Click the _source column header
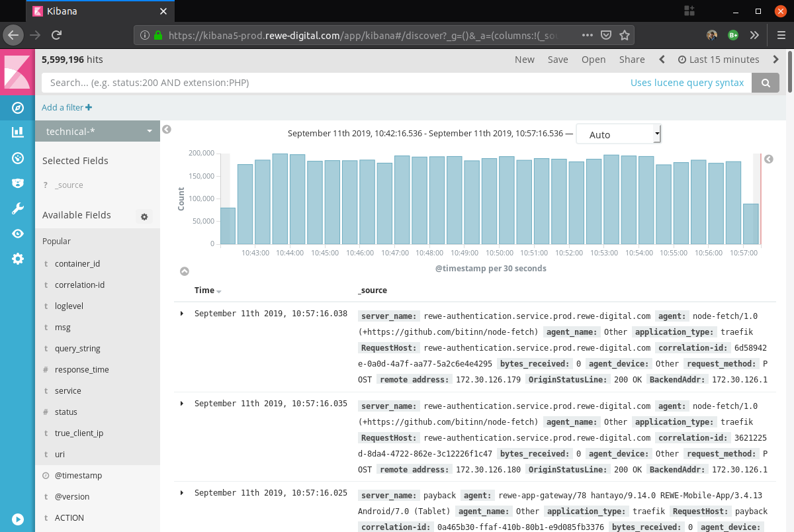Screen dimensions: 794x532 pyautogui.click(x=372, y=290)
